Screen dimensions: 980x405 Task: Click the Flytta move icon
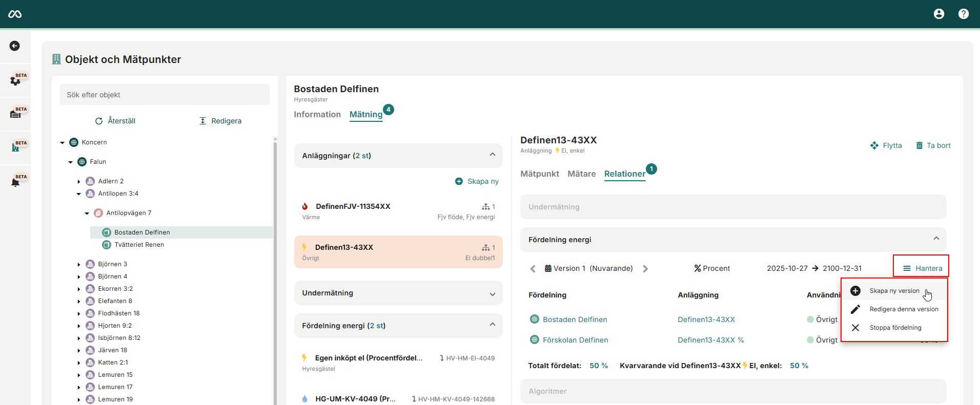pos(874,145)
